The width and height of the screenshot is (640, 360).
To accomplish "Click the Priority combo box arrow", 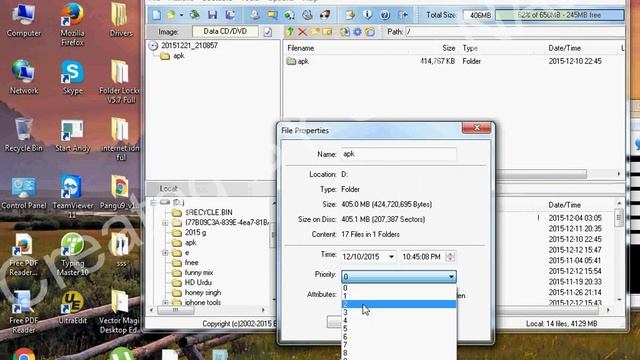I will click(x=451, y=277).
